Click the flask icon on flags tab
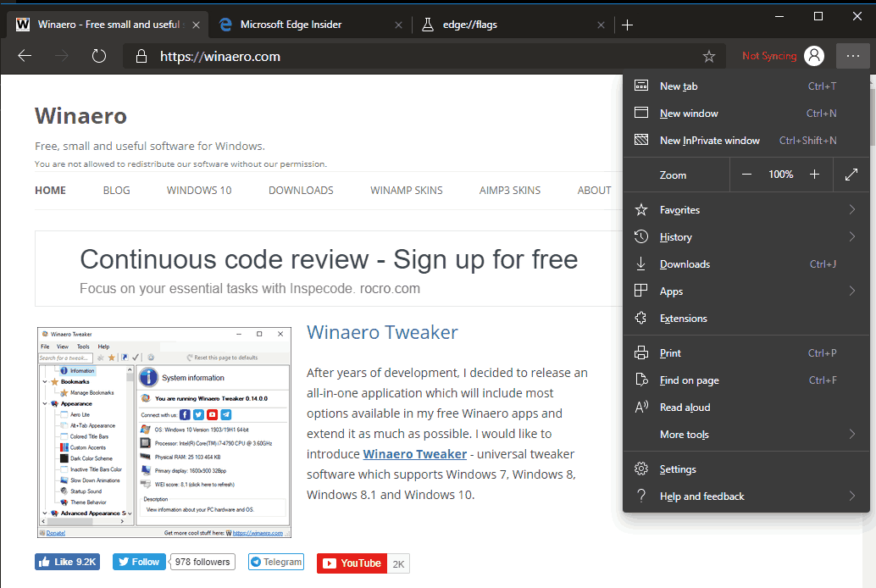The image size is (876, 588). tap(427, 24)
